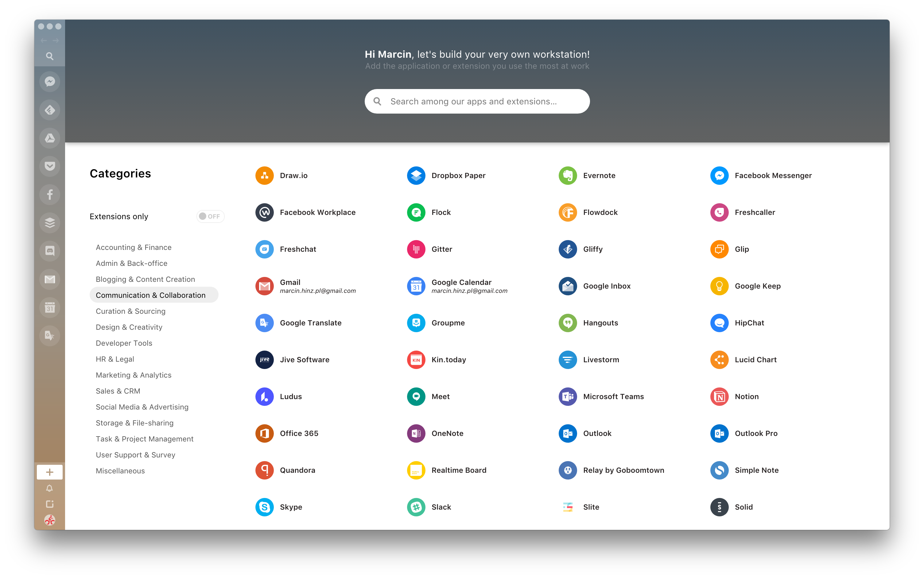Expand the Accounting & Finance category
Viewport: 924px width, 579px height.
click(133, 247)
